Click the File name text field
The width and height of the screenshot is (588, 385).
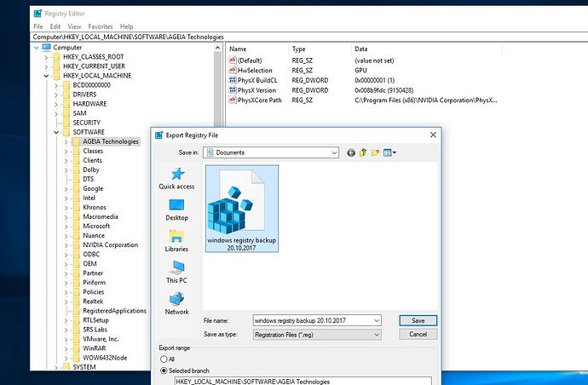click(317, 320)
